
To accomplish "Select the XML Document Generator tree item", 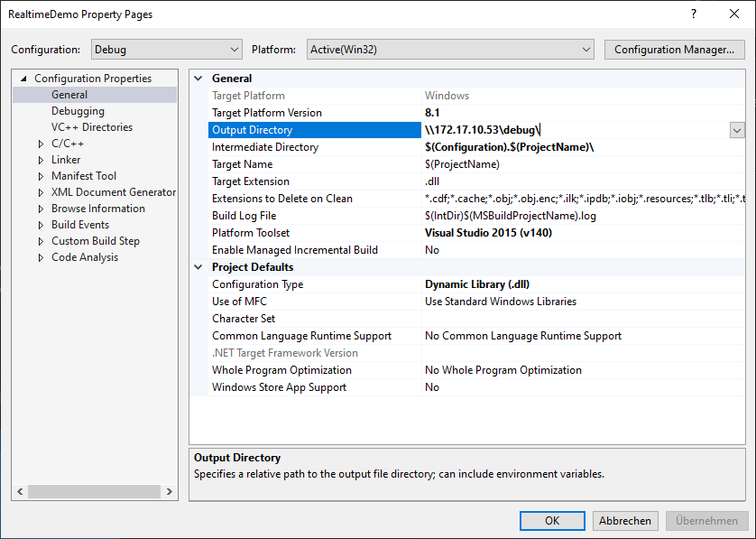I will click(114, 191).
